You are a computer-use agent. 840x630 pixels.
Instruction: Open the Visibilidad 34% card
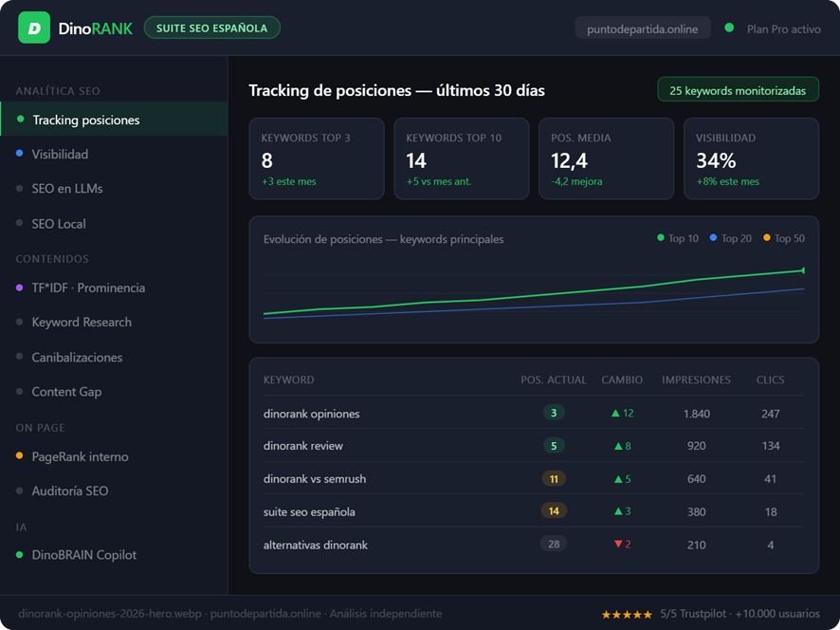[x=751, y=158]
